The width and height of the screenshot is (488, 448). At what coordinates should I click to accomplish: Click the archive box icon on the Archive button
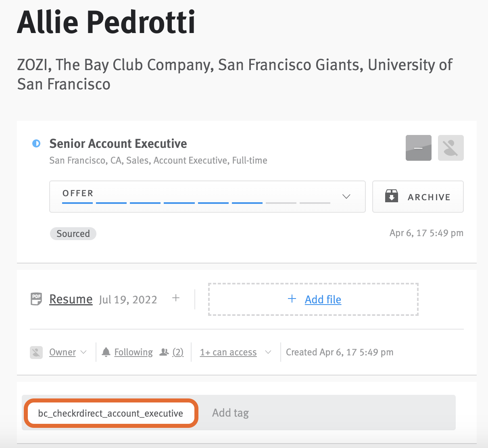pyautogui.click(x=391, y=197)
